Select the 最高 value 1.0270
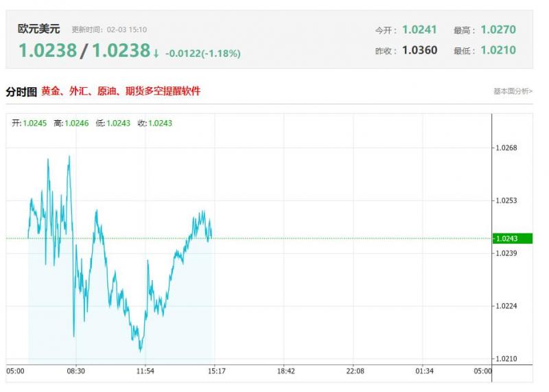549x392 pixels. 498,30
